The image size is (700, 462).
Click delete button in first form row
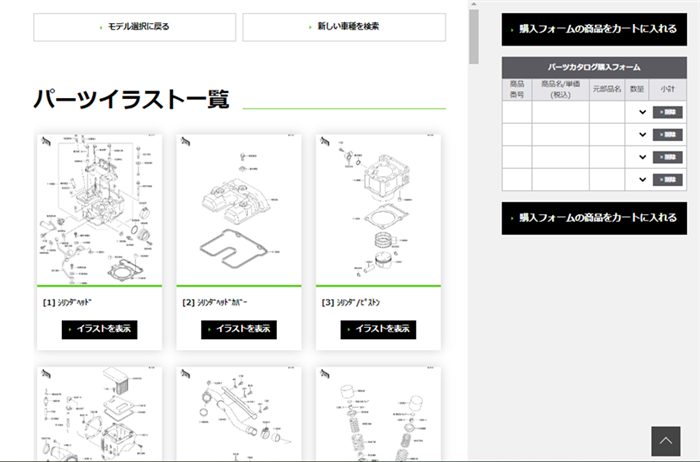[x=666, y=112]
